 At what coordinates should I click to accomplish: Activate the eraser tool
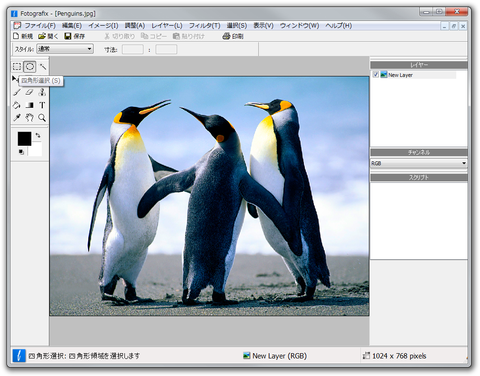pos(30,92)
